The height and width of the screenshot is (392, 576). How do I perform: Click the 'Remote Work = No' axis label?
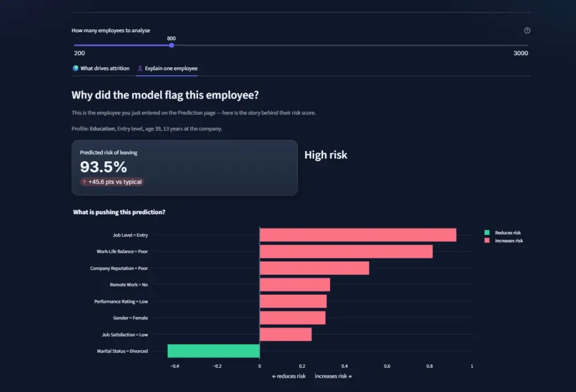click(129, 284)
